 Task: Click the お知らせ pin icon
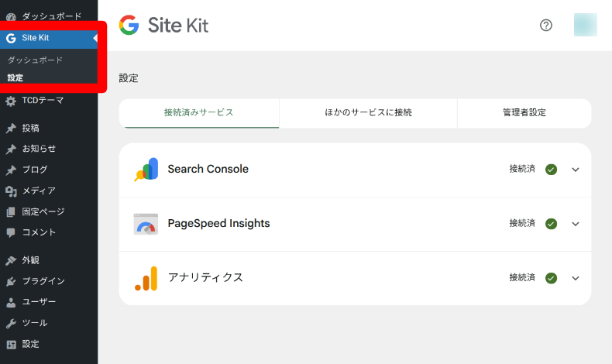point(11,149)
